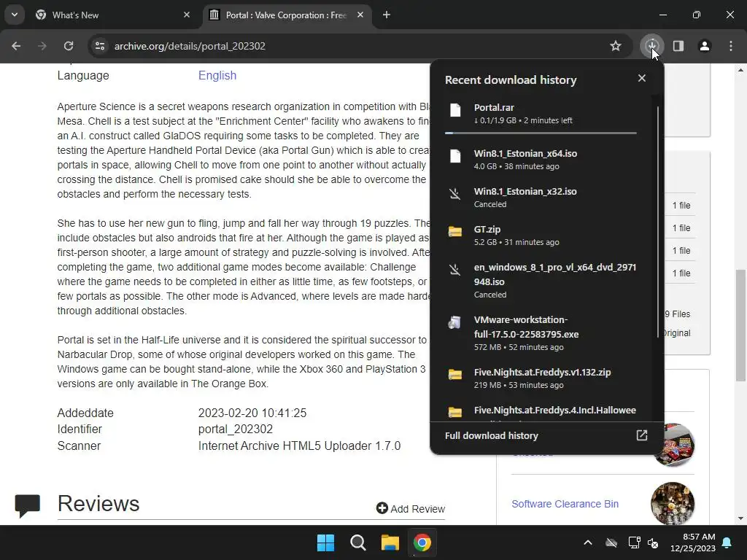Open the Chrome profile icon
Screen dimensions: 747x560
(705, 46)
